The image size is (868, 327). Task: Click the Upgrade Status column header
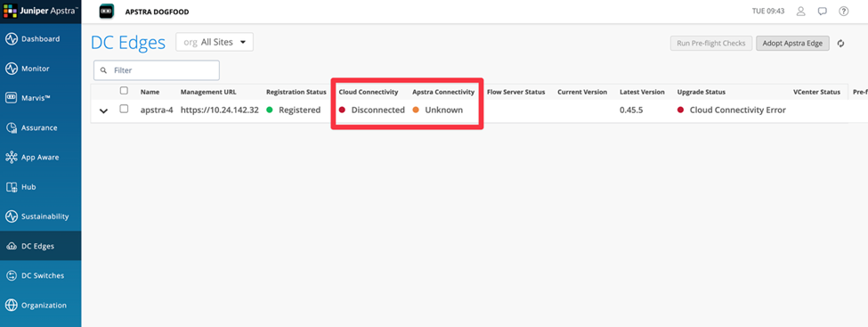[702, 92]
